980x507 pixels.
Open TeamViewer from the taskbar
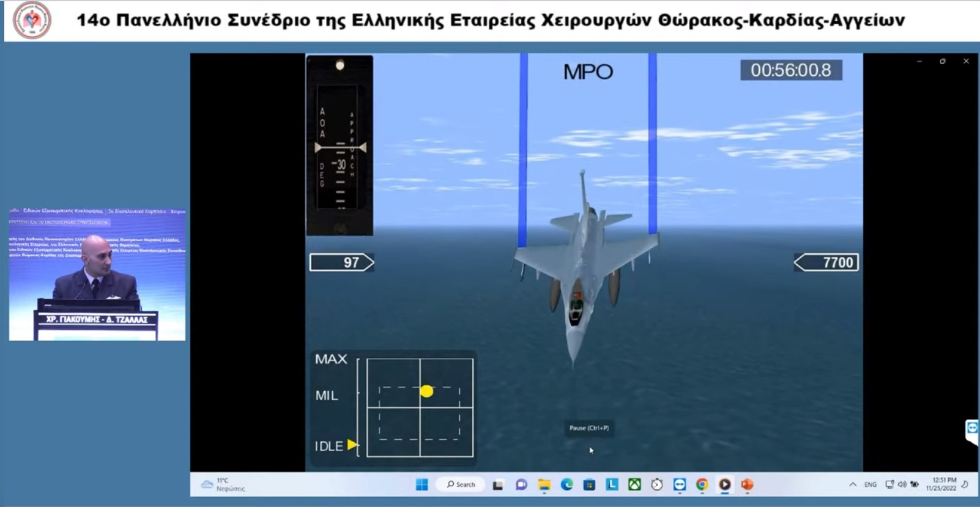[680, 485]
